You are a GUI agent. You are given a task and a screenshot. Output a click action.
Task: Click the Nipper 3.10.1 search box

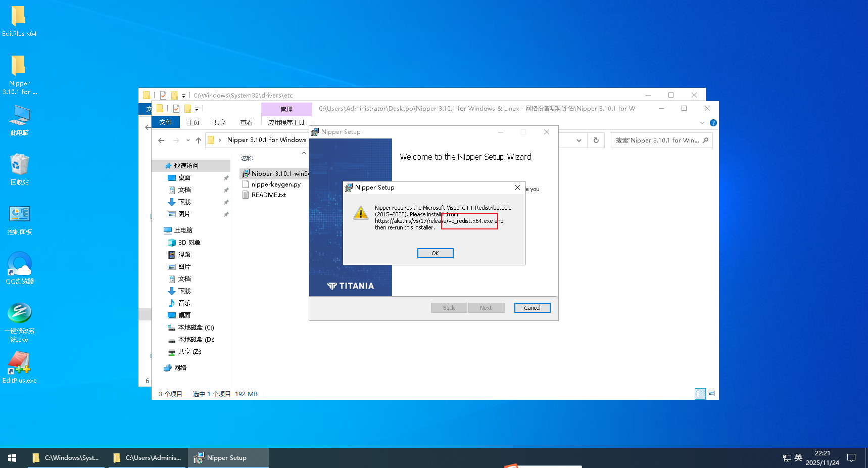click(657, 141)
